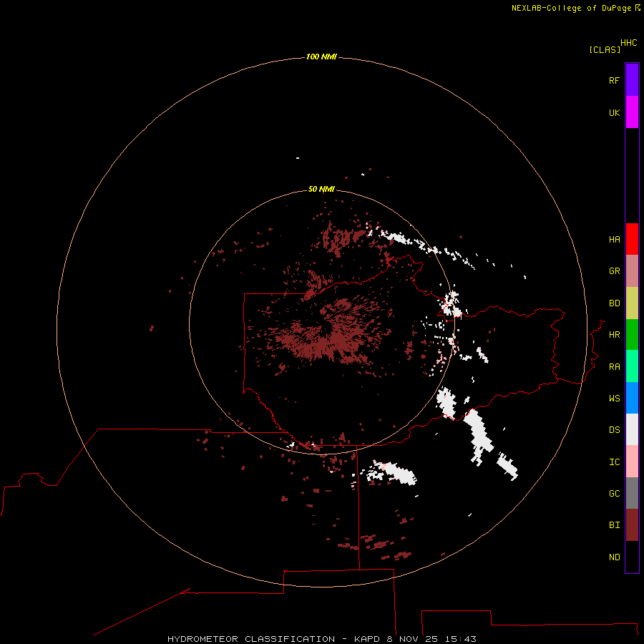The image size is (644, 644).
Task: Click the ND legend label
Action: coord(614,557)
